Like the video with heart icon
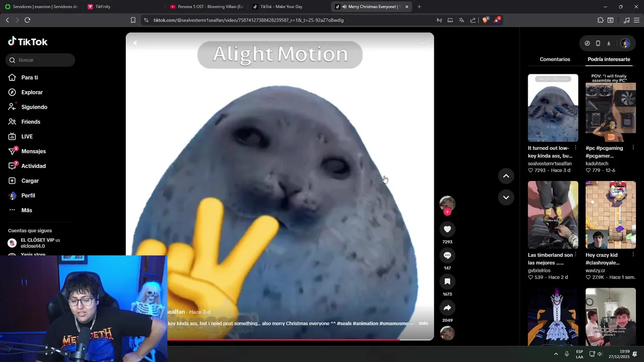The height and width of the screenshot is (362, 644). coord(447,229)
